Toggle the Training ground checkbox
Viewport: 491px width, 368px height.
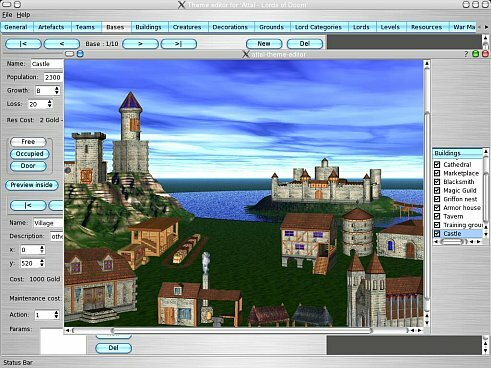(437, 225)
